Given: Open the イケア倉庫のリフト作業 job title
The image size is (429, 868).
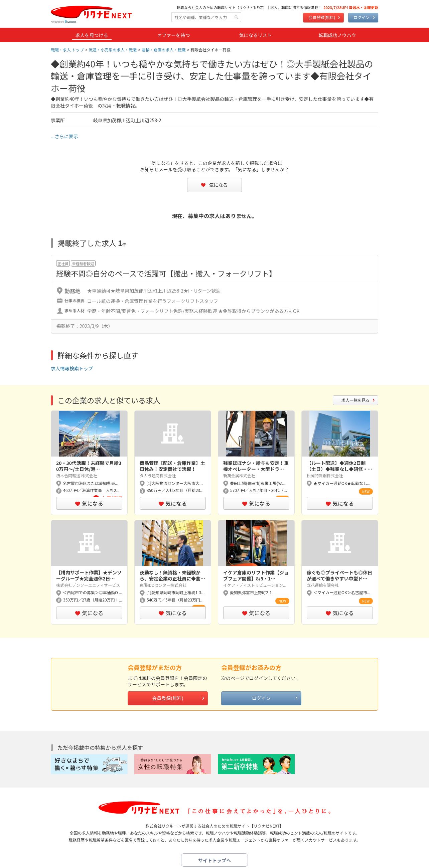Looking at the screenshot, I should click(x=256, y=575).
